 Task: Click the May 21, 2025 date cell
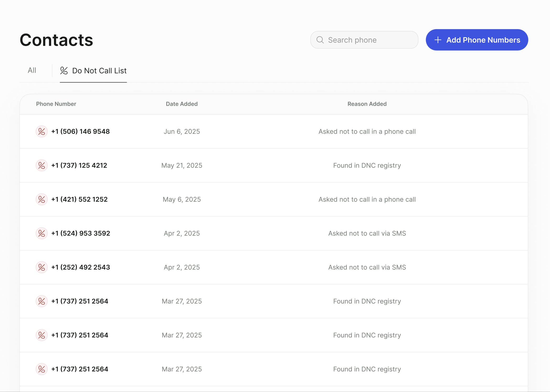pyautogui.click(x=182, y=165)
